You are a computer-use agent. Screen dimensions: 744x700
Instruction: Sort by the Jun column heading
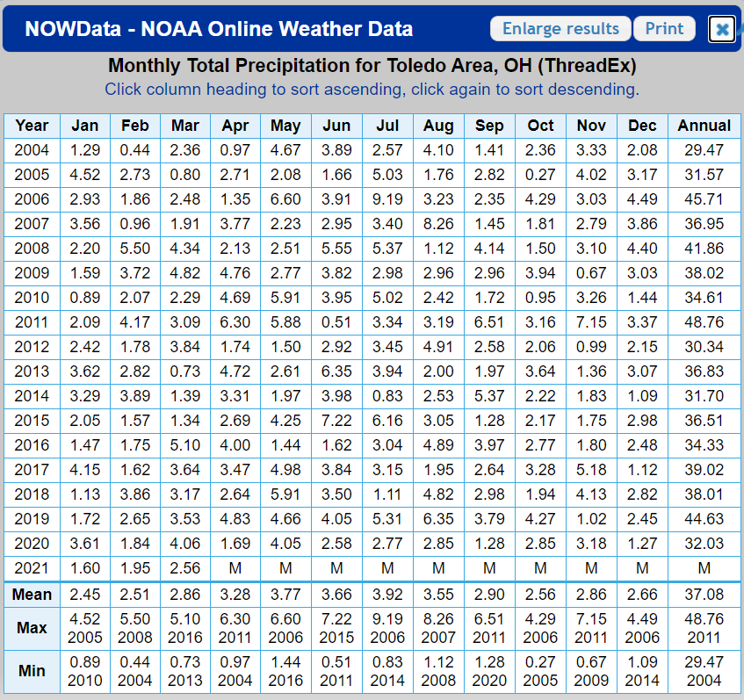[336, 126]
